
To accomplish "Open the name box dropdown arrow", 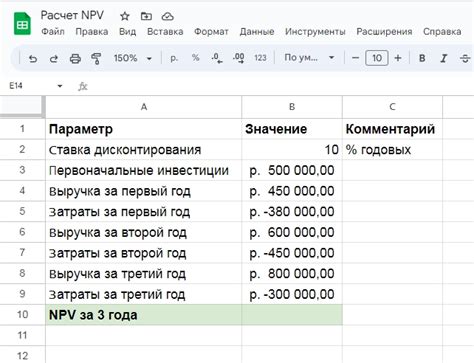I will [60, 86].
